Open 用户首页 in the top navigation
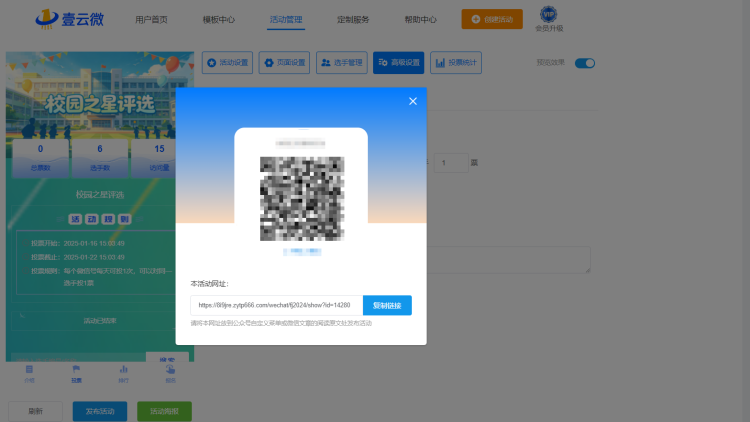 (x=151, y=20)
